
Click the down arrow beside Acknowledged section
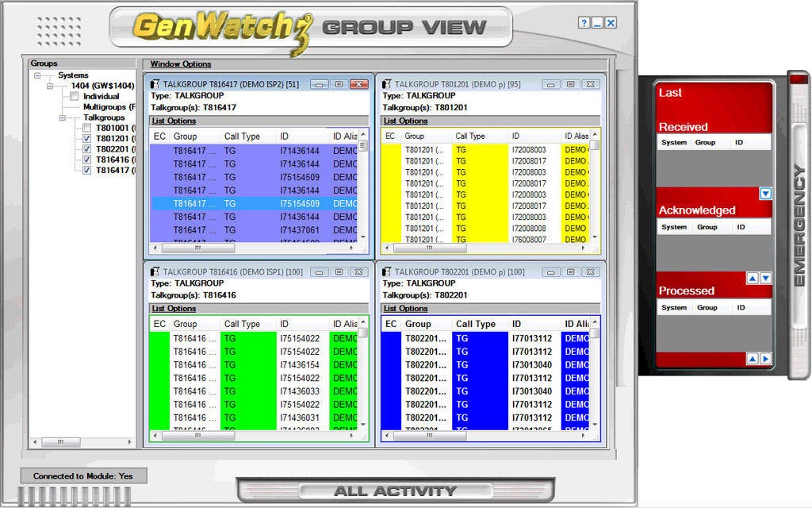[766, 277]
